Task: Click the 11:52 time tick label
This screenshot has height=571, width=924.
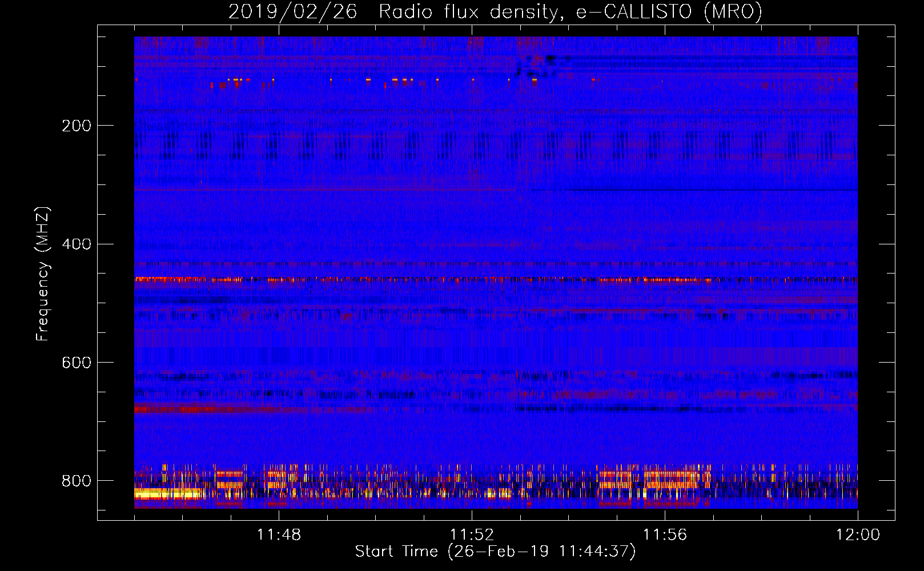Action: 472,535
